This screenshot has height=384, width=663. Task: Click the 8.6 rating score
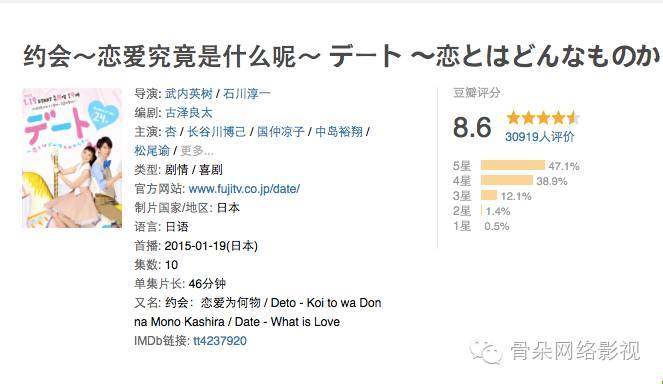point(472,127)
